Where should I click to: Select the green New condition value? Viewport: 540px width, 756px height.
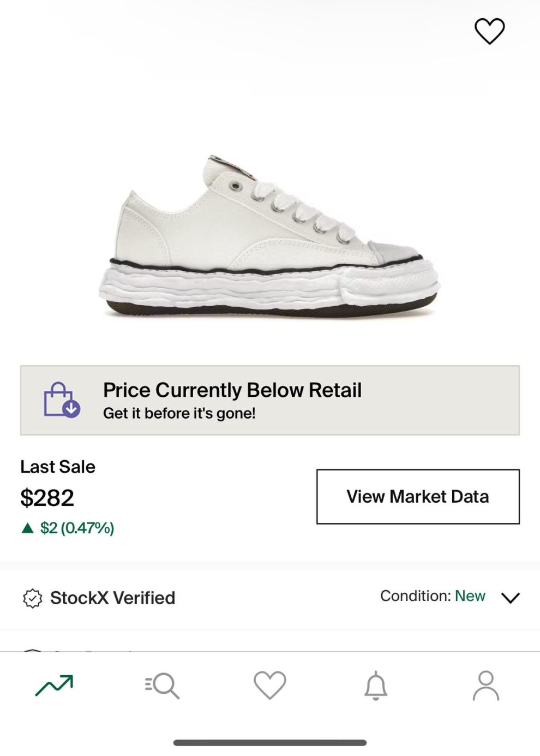pos(470,596)
